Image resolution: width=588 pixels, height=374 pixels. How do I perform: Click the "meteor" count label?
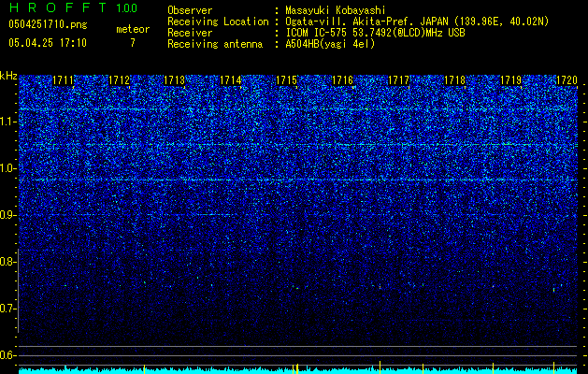point(133,29)
